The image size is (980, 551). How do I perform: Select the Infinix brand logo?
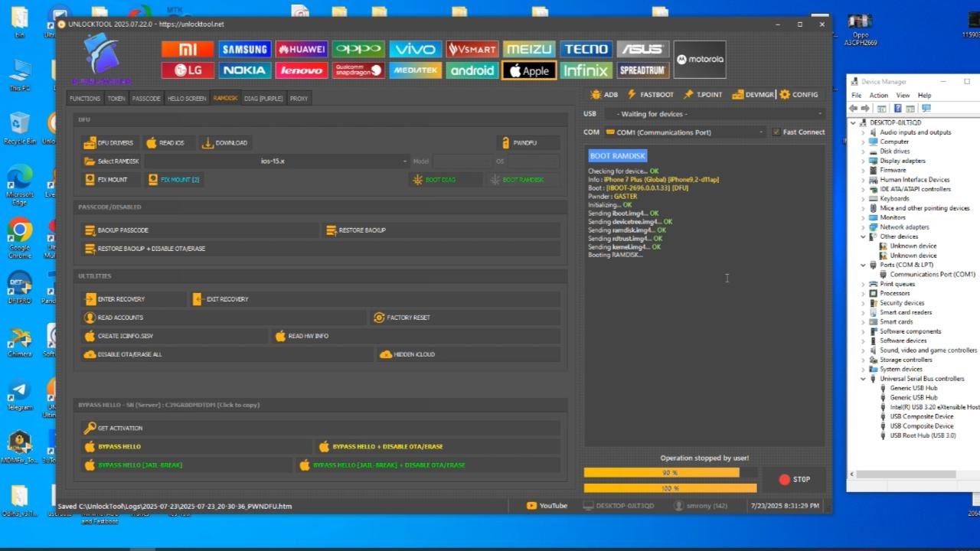coord(586,70)
